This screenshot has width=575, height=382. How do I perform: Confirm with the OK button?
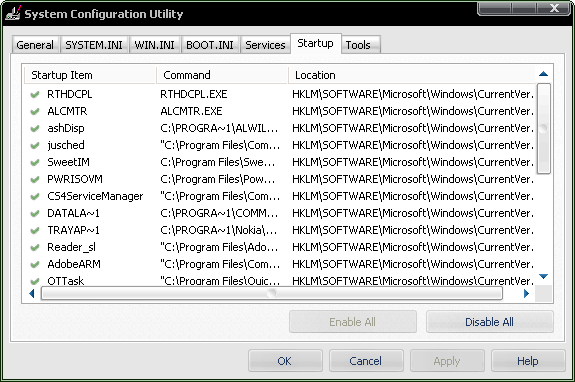[x=285, y=361]
